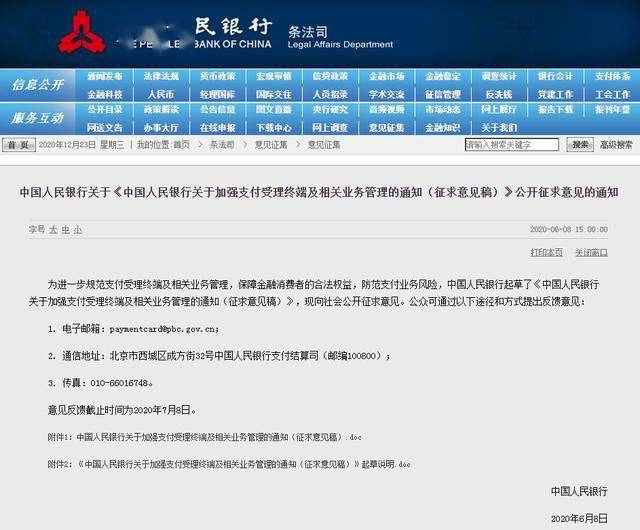Click the date 2020年12月23日 星期三
The height and width of the screenshot is (530, 640).
click(81, 145)
